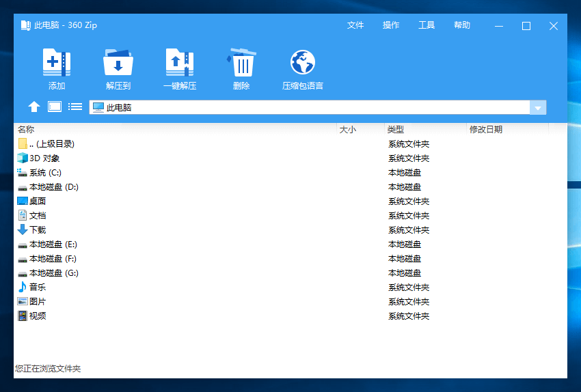Viewport: 581px width, 392px height.
Task: Open the 文件 menu
Action: coord(355,25)
